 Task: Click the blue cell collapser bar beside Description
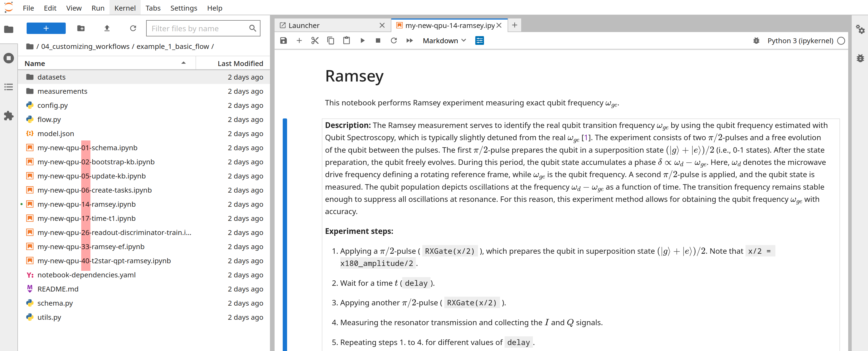285,235
